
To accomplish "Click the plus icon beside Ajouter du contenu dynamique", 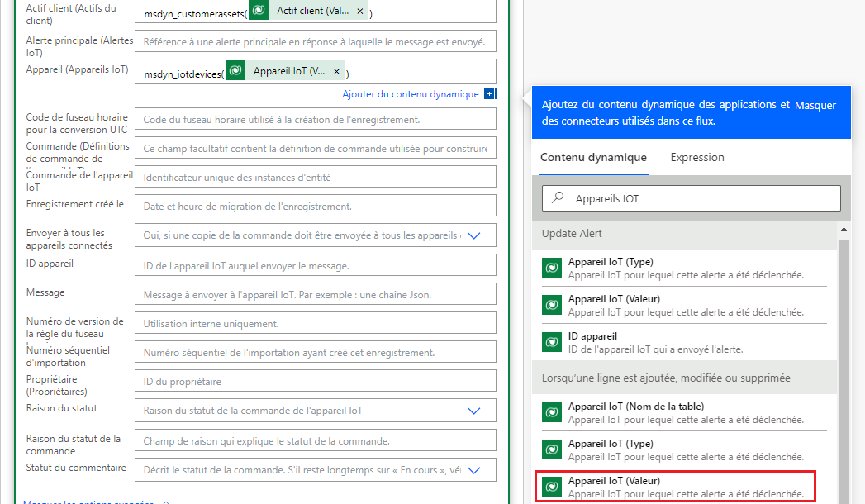I will 490,93.
